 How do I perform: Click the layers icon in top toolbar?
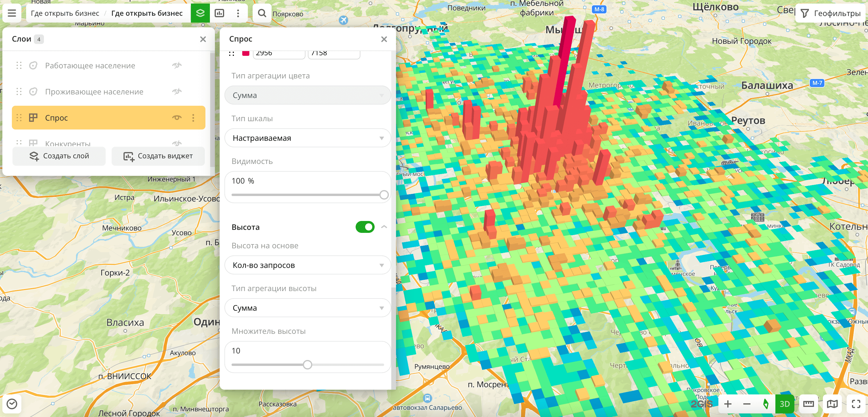pyautogui.click(x=200, y=13)
